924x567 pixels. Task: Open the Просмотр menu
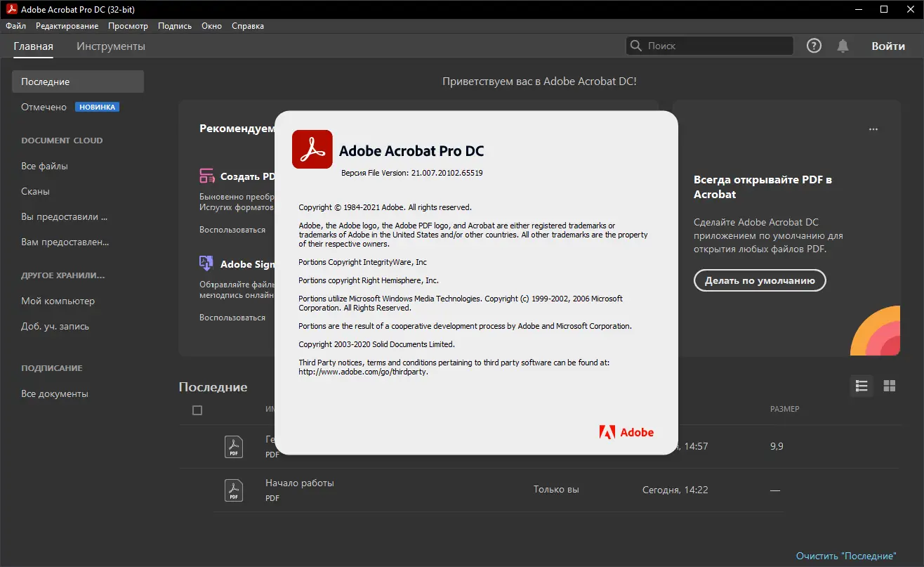click(128, 26)
